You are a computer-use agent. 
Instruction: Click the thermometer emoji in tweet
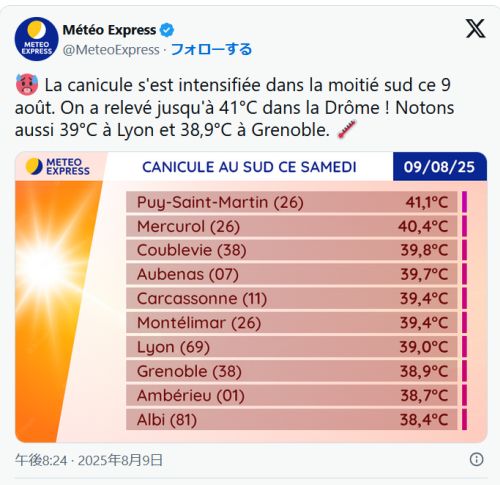point(347,129)
